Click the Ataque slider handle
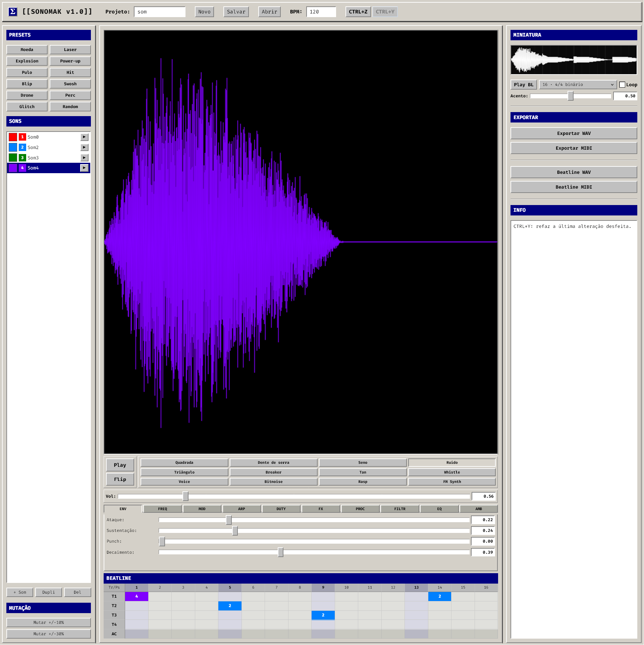 pos(229,520)
